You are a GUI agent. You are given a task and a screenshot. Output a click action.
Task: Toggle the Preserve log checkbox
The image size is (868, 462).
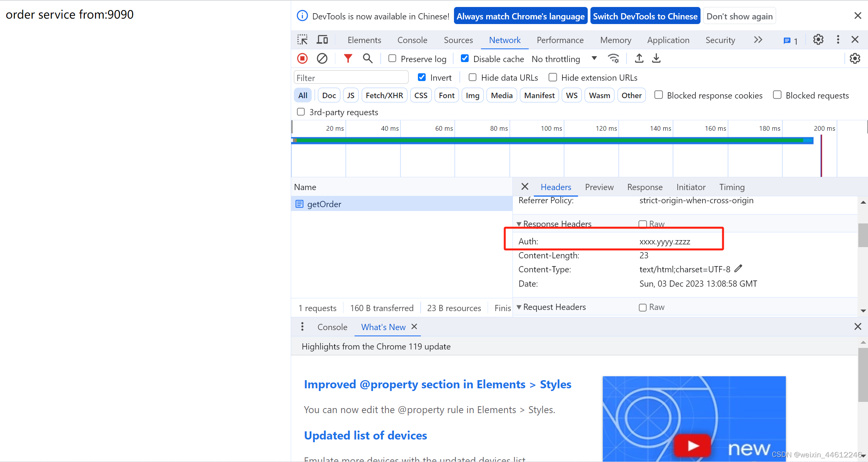point(392,59)
